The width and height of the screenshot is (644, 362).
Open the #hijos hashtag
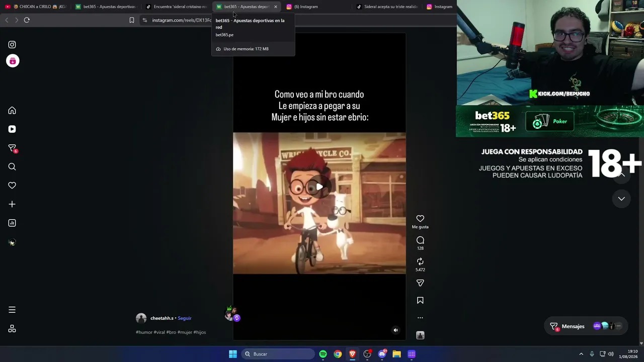(x=200, y=332)
